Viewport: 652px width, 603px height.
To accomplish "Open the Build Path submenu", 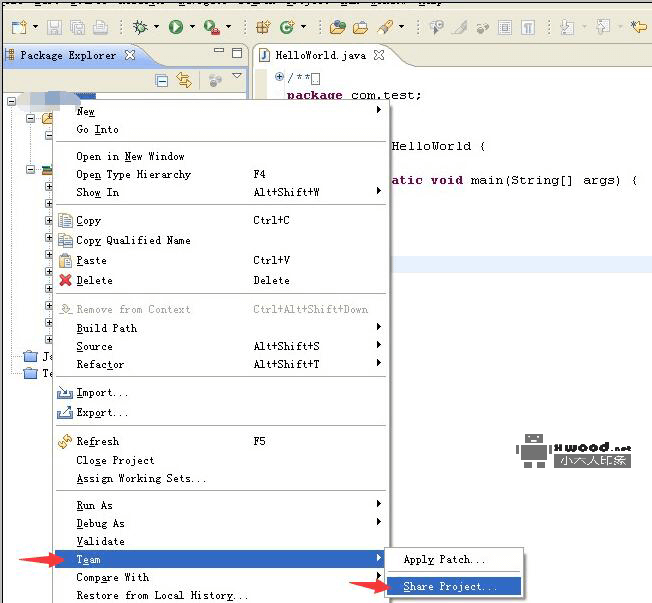I will tap(221, 328).
